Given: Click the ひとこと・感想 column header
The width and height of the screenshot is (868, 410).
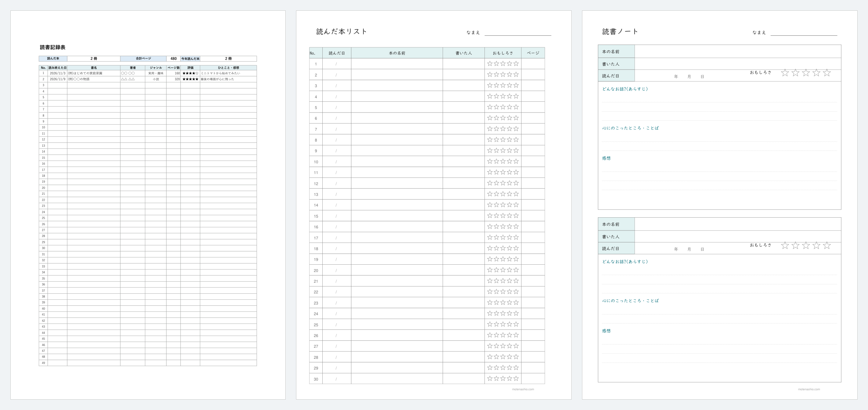Looking at the screenshot, I should 228,68.
